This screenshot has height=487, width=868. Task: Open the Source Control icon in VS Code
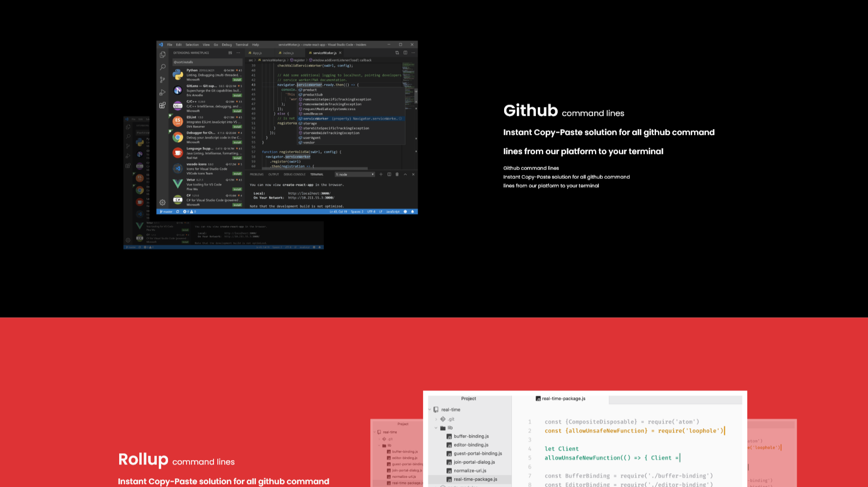point(163,80)
